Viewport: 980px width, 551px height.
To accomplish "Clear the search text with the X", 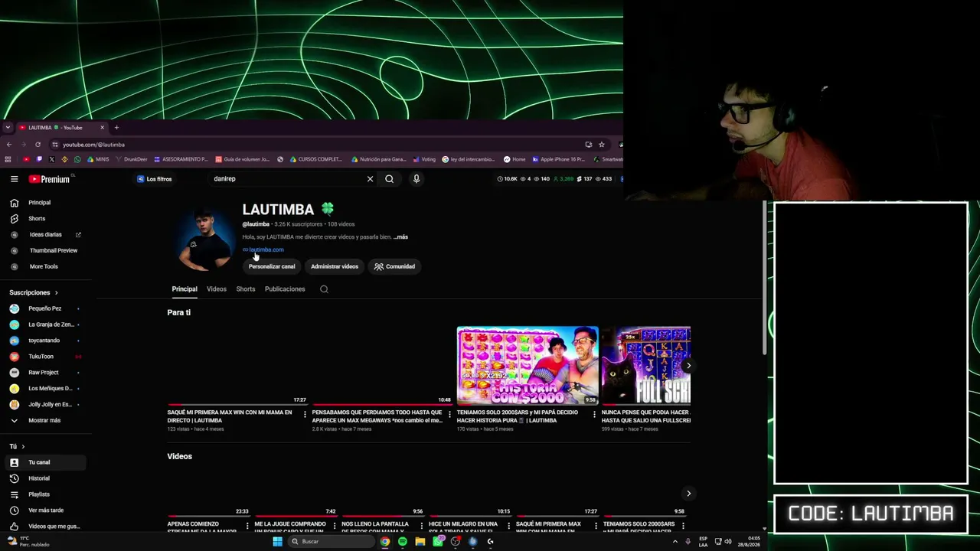I will (370, 179).
